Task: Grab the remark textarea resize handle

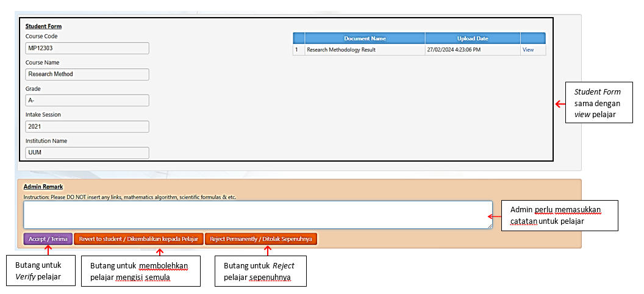Action: click(490, 226)
